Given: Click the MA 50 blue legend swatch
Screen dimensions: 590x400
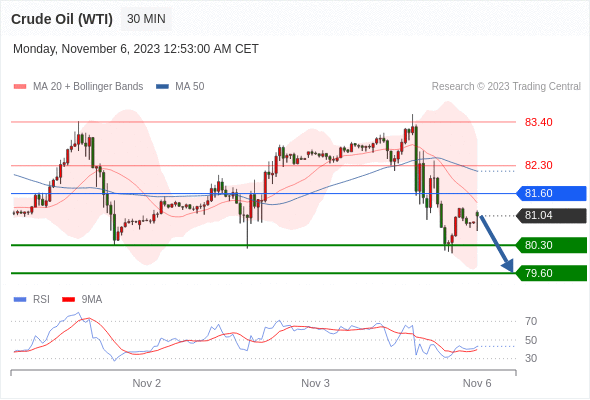Looking at the screenshot, I should click(x=162, y=87).
